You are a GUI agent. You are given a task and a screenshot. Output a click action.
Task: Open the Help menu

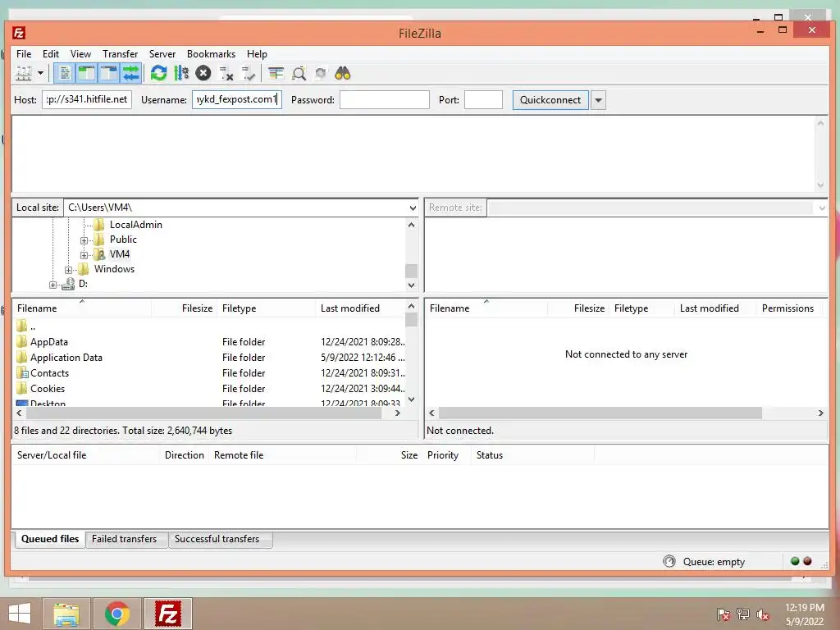(x=257, y=54)
